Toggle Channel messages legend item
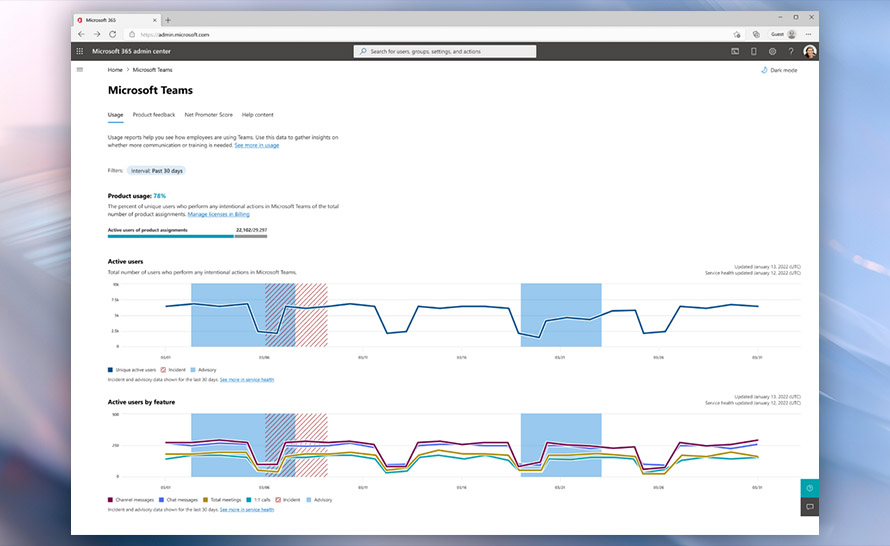Screen dimensions: 890x546 tap(131, 500)
